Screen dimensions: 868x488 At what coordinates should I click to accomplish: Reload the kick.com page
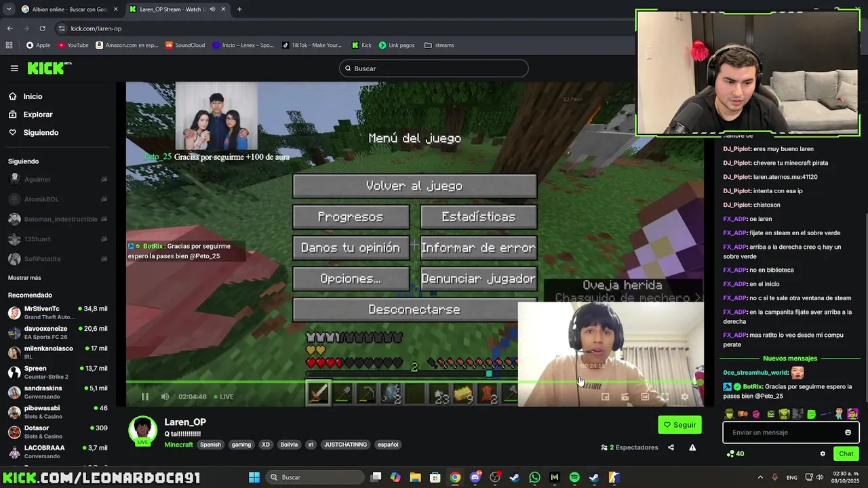(42, 28)
